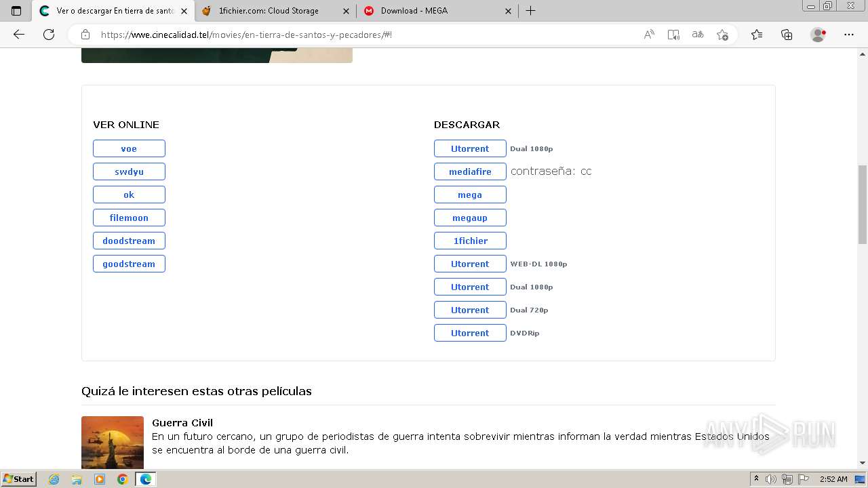Open the Guerra Civil poster thumbnail
The image size is (868, 488).
tap(113, 442)
